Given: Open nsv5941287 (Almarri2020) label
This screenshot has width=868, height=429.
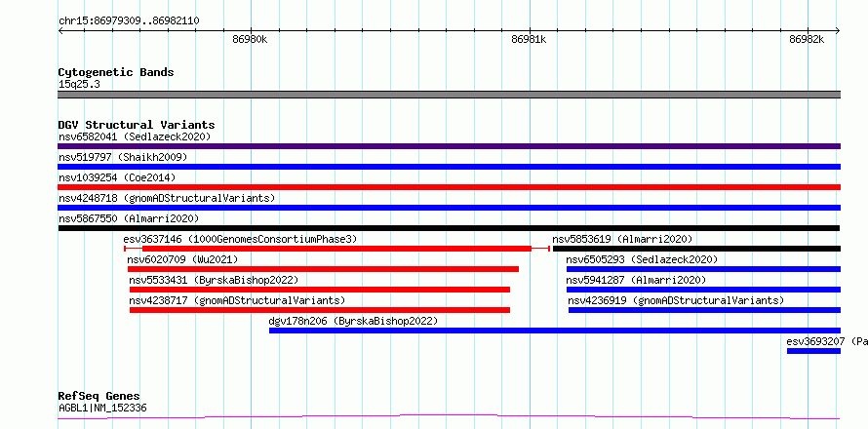Looking at the screenshot, I should tap(636, 280).
